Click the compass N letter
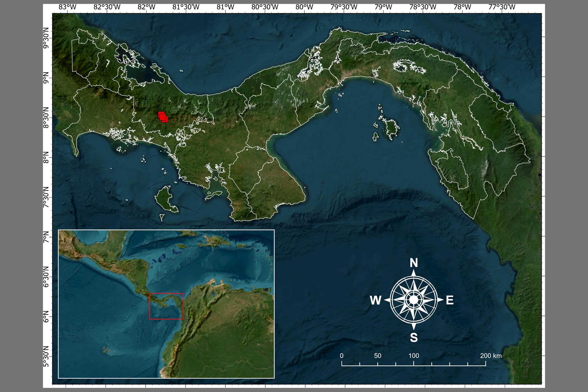The image size is (588, 392). tap(414, 263)
